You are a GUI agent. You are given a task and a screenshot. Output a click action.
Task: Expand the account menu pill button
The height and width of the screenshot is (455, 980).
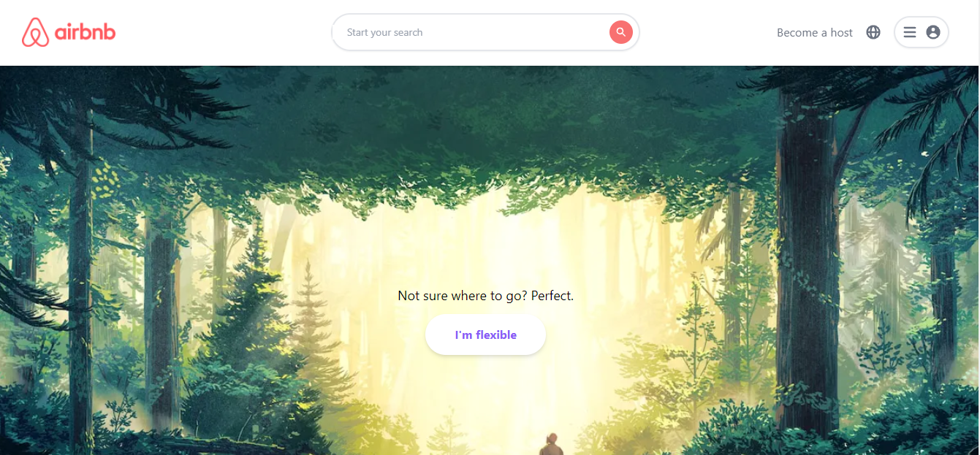pyautogui.click(x=922, y=32)
